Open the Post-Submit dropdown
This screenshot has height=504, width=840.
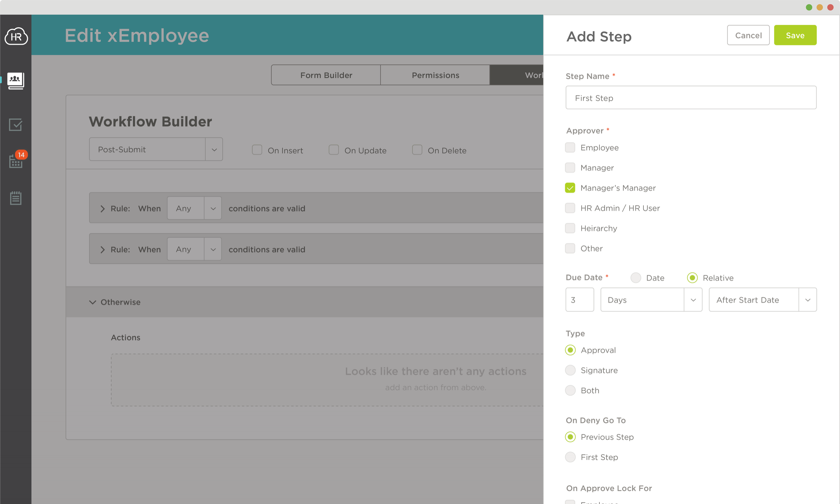click(x=156, y=149)
